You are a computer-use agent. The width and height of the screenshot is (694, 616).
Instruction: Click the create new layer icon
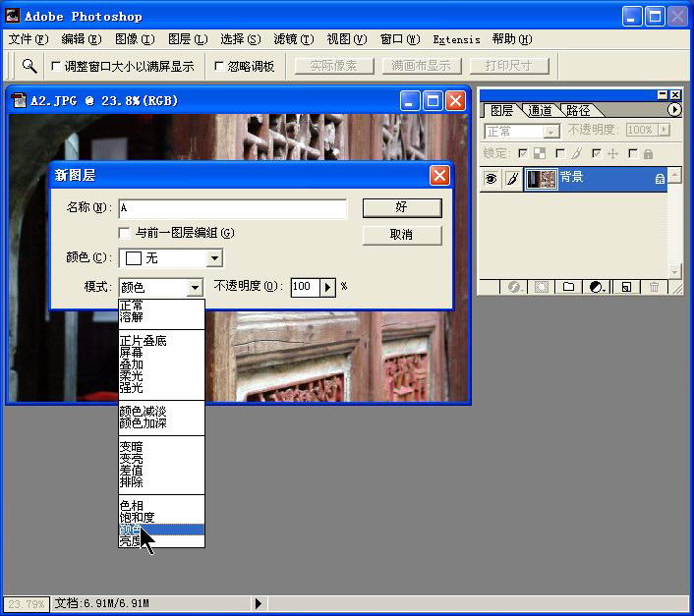point(624,287)
